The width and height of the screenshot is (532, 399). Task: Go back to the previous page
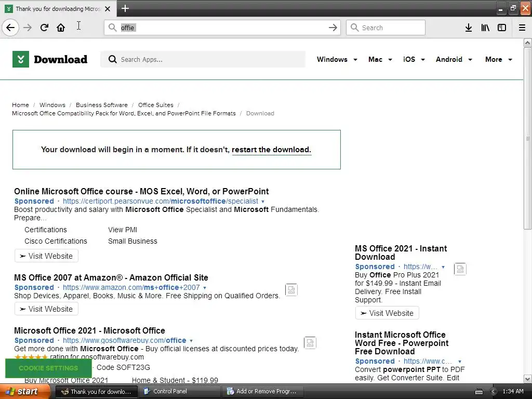pos(10,28)
